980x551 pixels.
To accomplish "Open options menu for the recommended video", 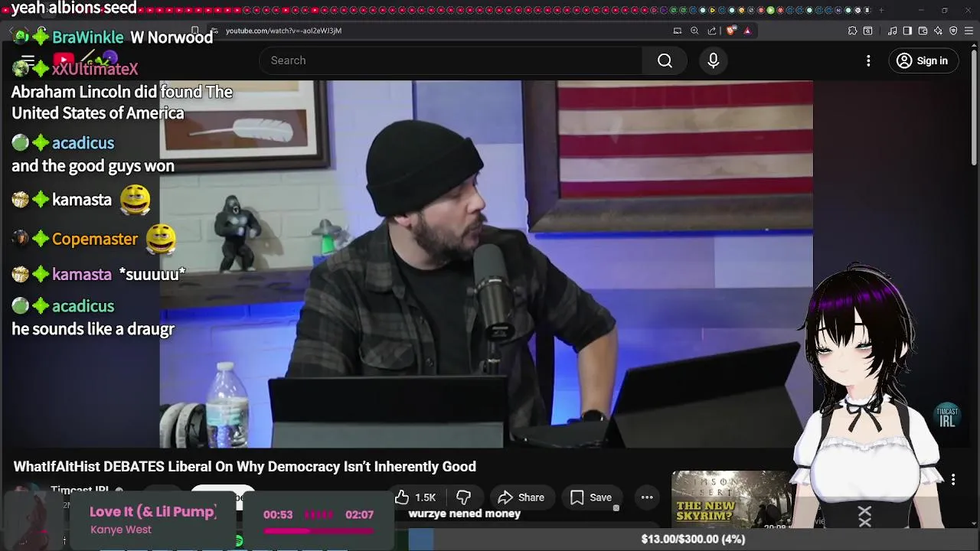I will [953, 479].
